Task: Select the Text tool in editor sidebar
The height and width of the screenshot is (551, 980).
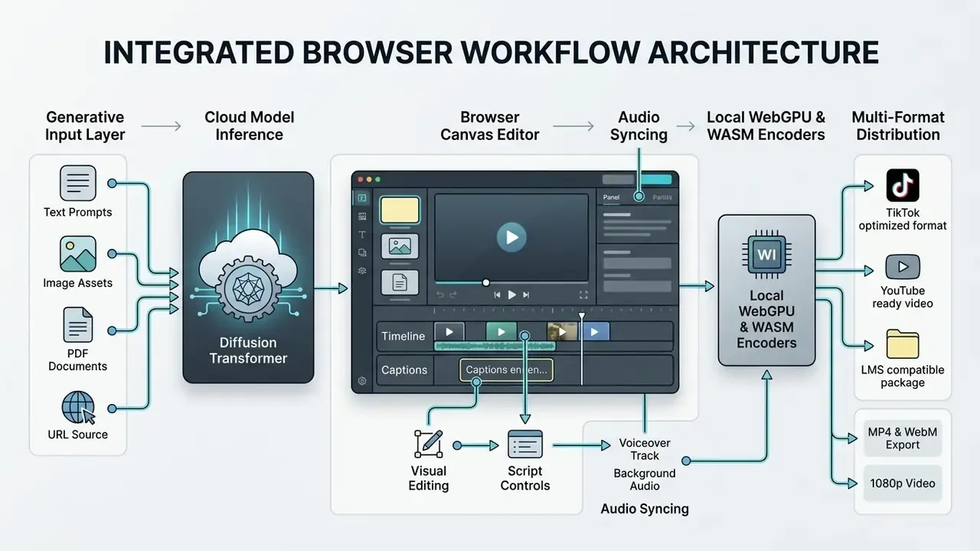Action: 362,235
